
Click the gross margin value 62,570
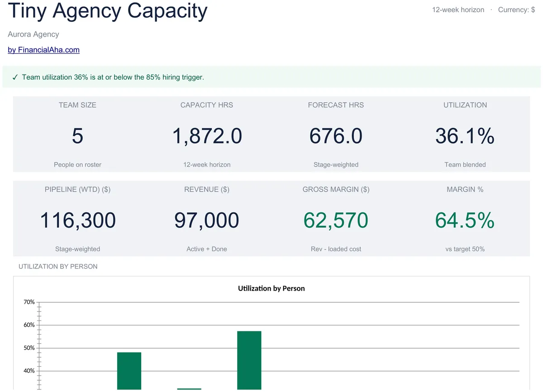pos(336,220)
